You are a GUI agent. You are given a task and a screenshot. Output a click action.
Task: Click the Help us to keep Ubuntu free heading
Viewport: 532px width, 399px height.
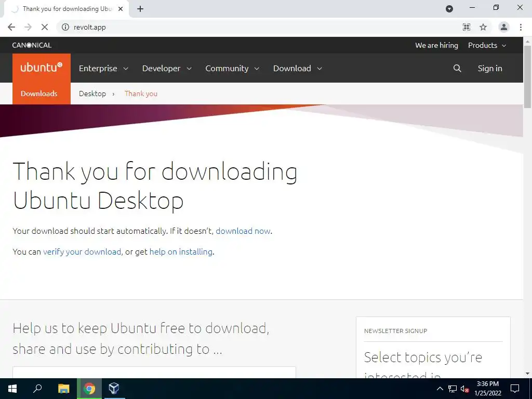[x=141, y=339]
